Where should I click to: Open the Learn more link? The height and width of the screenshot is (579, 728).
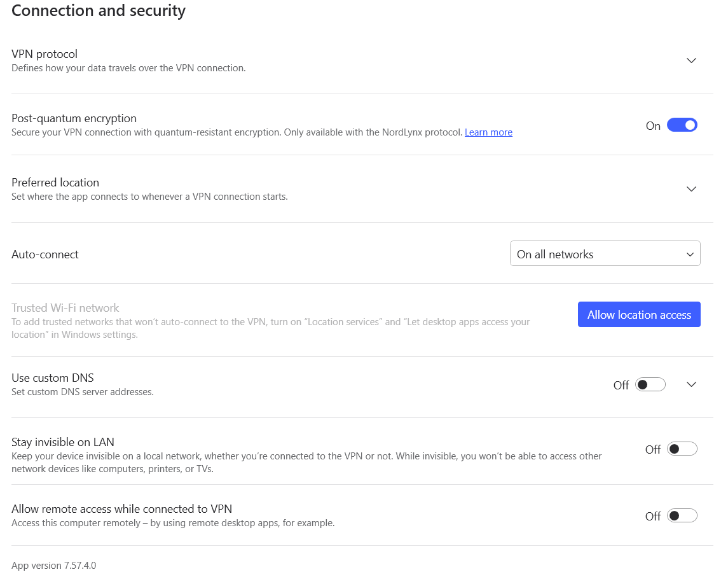[488, 132]
